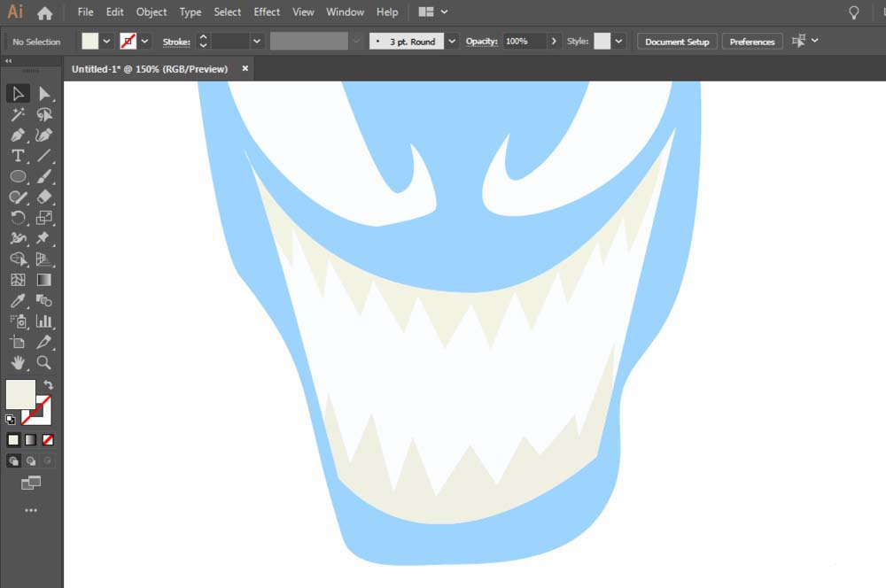Viewport: 886px width, 588px height.
Task: Open the Style dropdown arrow
Action: (x=618, y=42)
